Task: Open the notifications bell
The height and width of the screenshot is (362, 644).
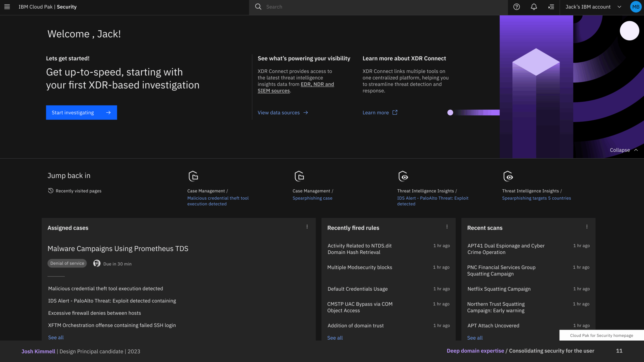Action: (x=534, y=7)
